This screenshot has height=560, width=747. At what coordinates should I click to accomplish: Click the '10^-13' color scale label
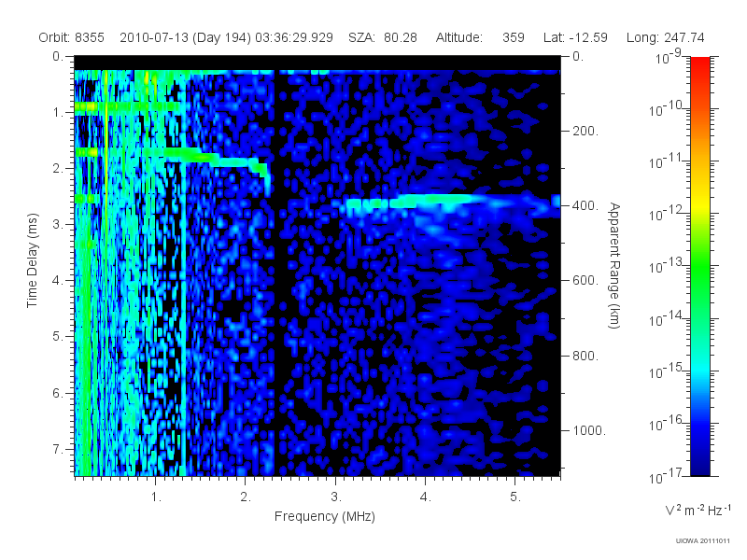click(668, 265)
